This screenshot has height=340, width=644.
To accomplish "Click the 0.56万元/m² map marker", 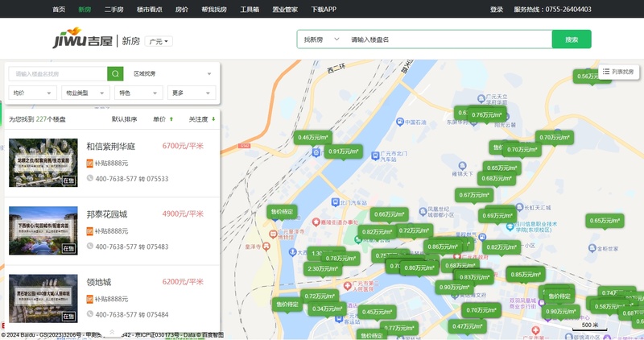I will pyautogui.click(x=594, y=76).
